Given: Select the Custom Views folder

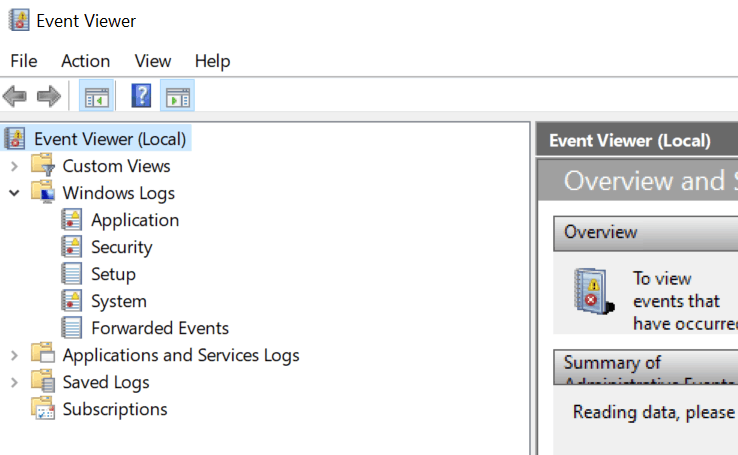Looking at the screenshot, I should pyautogui.click(x=116, y=166).
